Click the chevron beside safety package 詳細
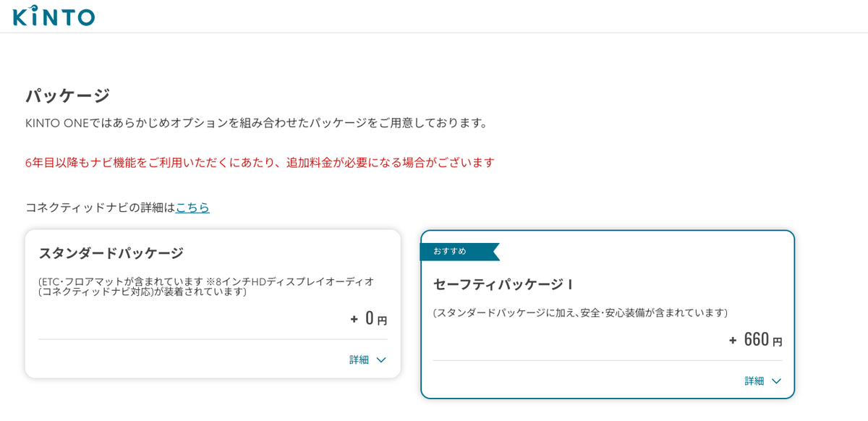 pyautogui.click(x=777, y=381)
